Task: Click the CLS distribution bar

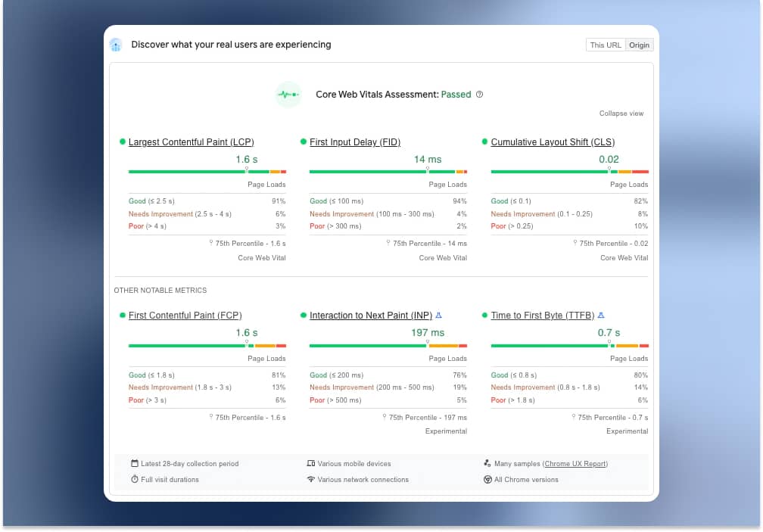Action: point(570,172)
